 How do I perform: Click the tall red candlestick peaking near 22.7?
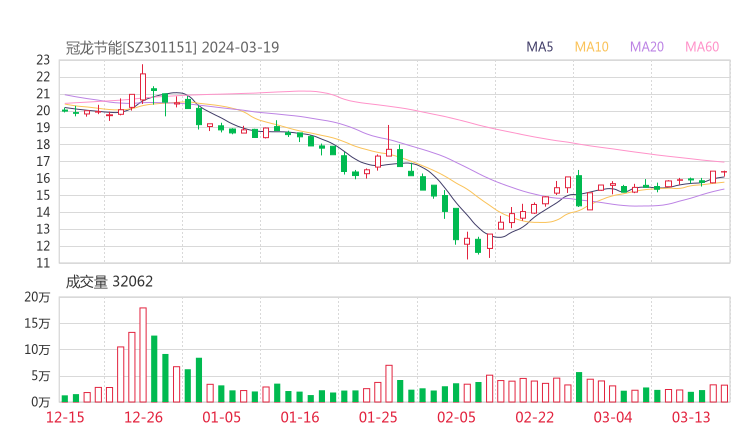click(x=143, y=84)
